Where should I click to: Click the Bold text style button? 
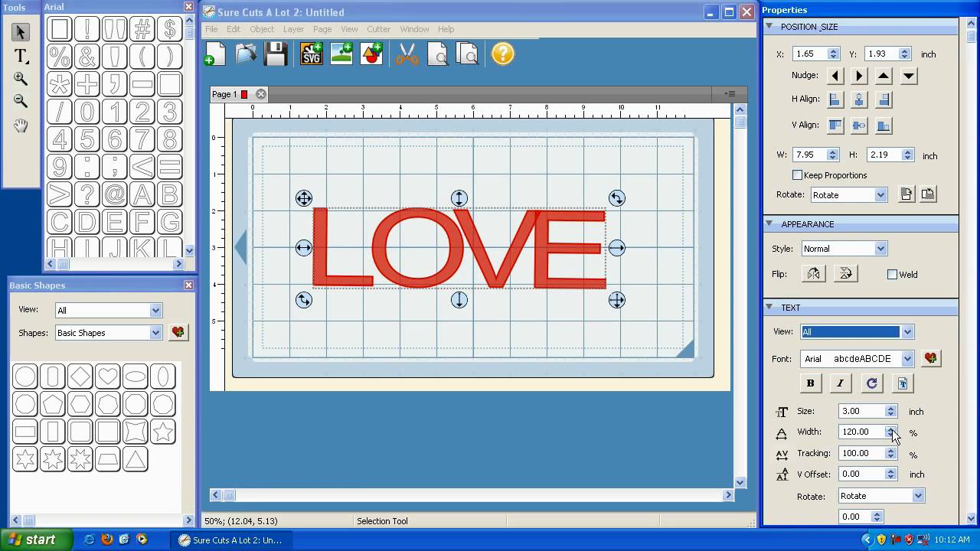[810, 383]
